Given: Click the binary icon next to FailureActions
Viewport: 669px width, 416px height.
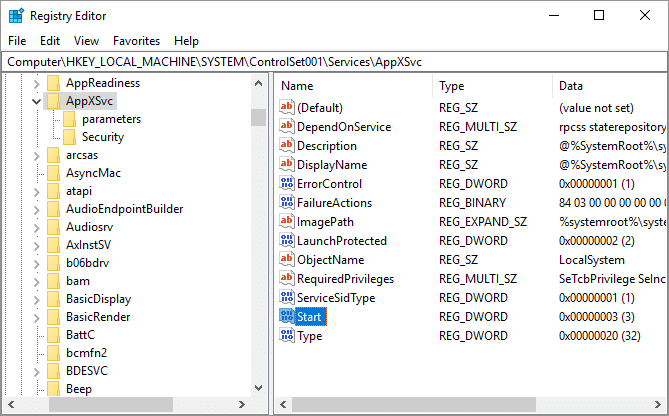Looking at the screenshot, I should (287, 203).
